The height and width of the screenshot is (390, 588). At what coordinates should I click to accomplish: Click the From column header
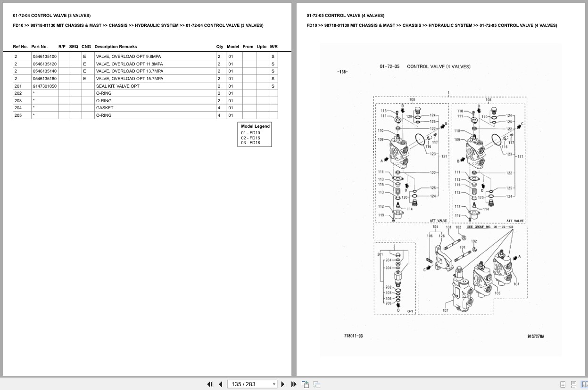coord(248,47)
